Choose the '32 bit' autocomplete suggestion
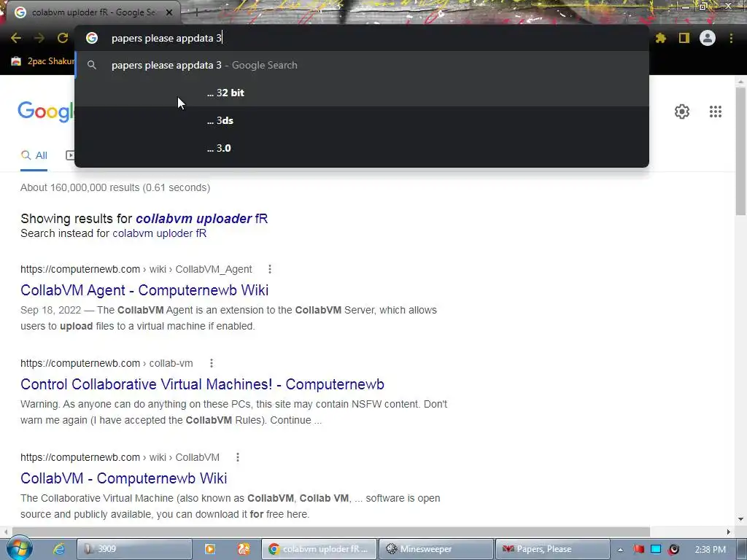Viewport: 747px width, 560px height. click(362, 93)
